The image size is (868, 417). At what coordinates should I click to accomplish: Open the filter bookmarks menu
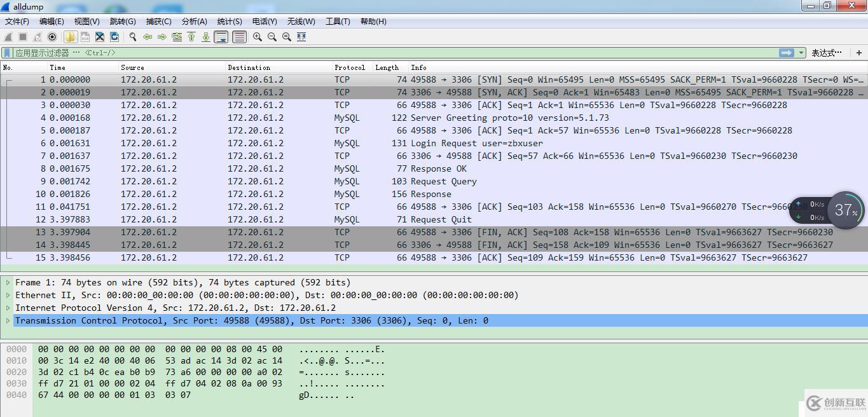click(x=8, y=52)
